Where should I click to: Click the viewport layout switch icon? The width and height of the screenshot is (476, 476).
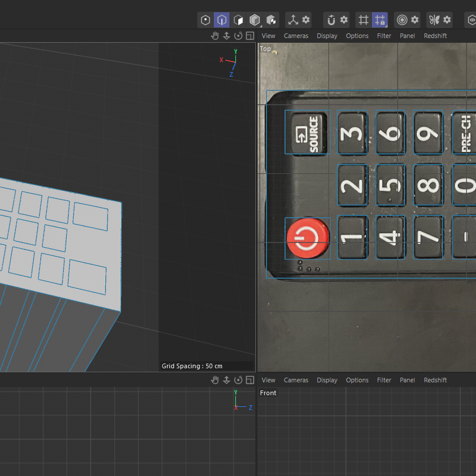point(250,36)
